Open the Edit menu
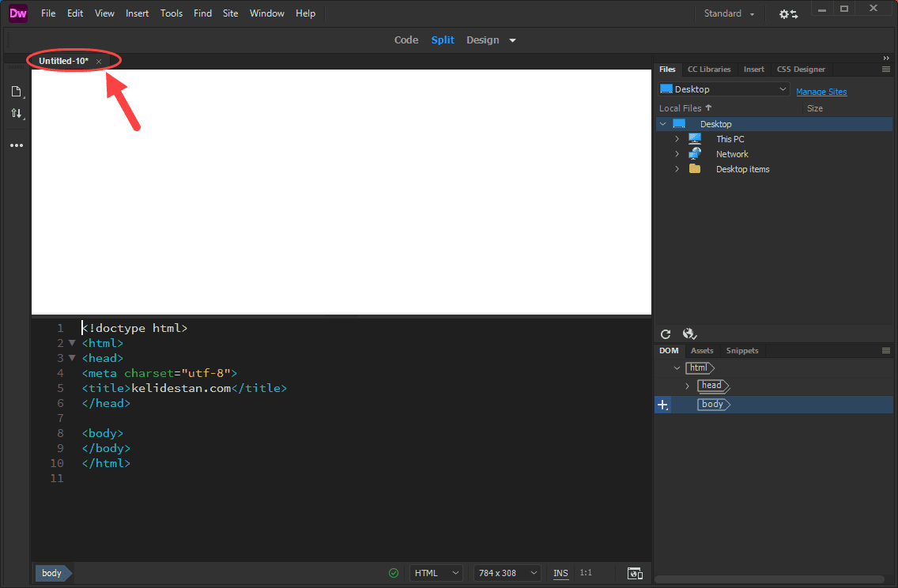This screenshot has width=898, height=588. click(x=75, y=13)
